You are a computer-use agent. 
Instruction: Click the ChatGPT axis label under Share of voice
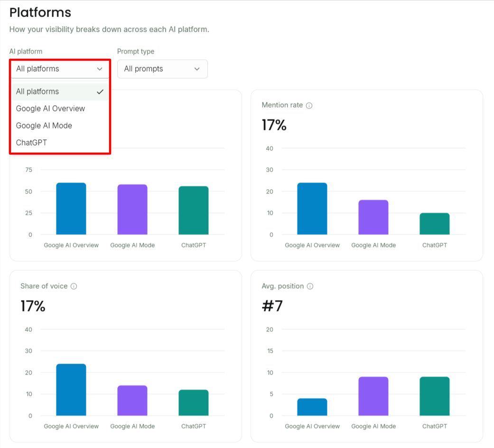click(x=194, y=426)
